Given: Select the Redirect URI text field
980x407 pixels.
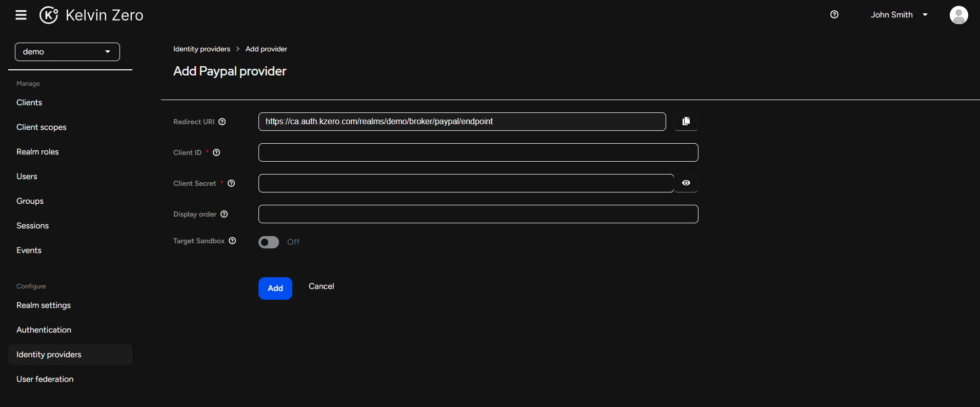Looking at the screenshot, I should tap(462, 122).
